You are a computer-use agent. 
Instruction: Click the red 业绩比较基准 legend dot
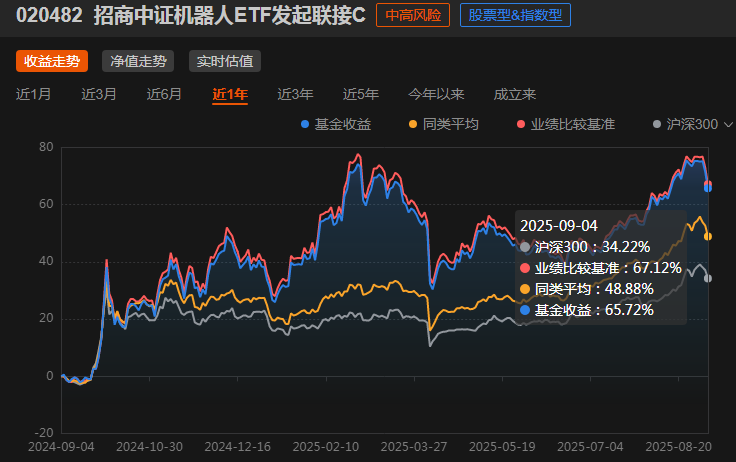click(x=521, y=124)
